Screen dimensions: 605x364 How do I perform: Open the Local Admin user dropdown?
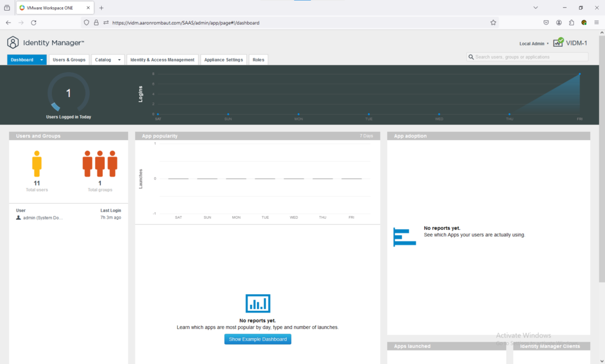pos(534,44)
